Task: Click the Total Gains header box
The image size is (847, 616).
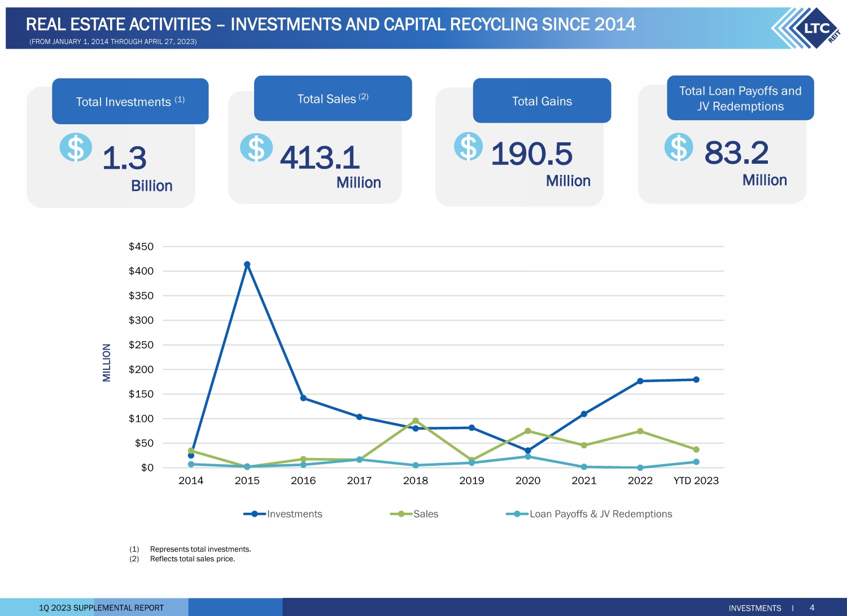Action: (x=542, y=101)
